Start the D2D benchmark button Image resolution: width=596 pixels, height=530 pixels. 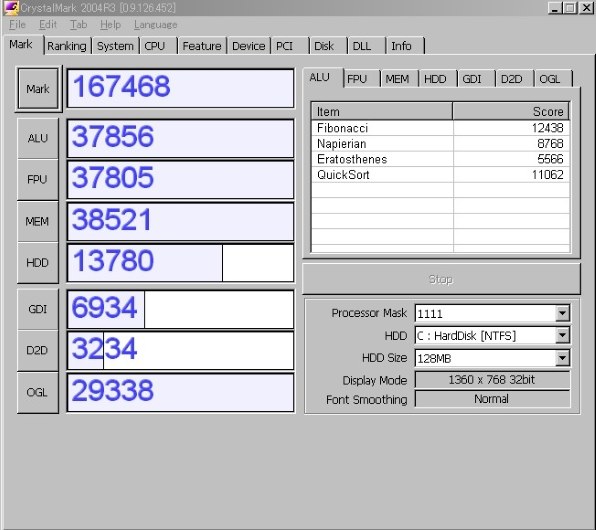click(x=38, y=350)
